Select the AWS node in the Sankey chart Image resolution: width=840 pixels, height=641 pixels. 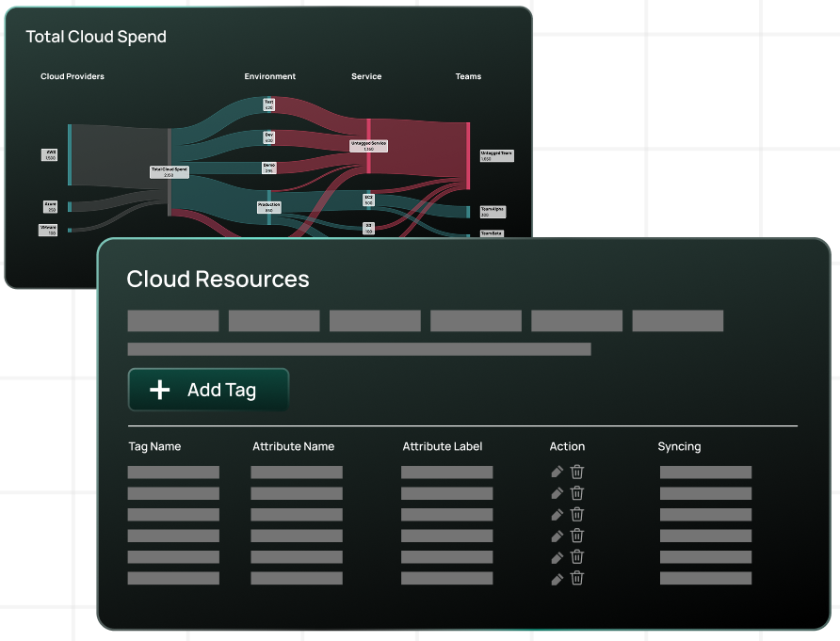[49, 154]
